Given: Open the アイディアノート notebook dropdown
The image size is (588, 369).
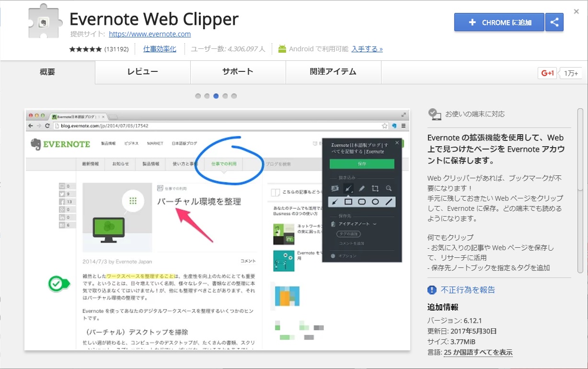Looking at the screenshot, I should (x=375, y=224).
